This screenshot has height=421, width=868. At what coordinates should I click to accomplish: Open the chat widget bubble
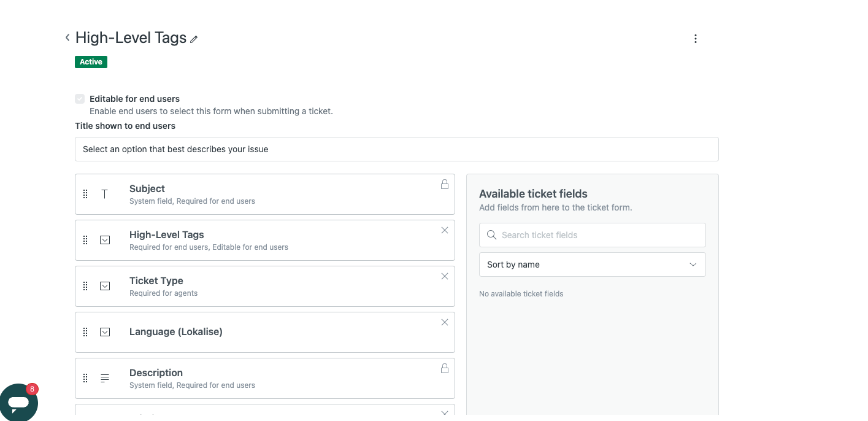[x=19, y=403]
